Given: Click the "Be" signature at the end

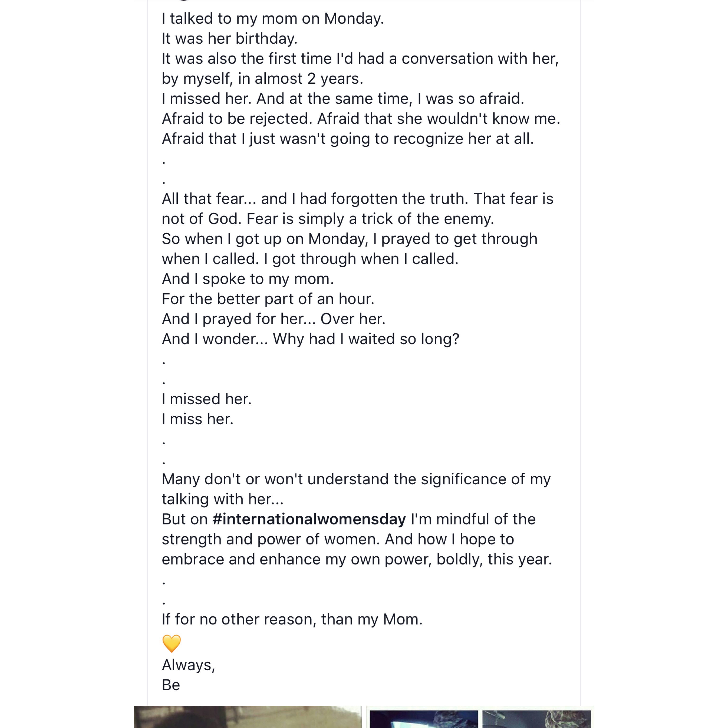Looking at the screenshot, I should click(x=171, y=685).
